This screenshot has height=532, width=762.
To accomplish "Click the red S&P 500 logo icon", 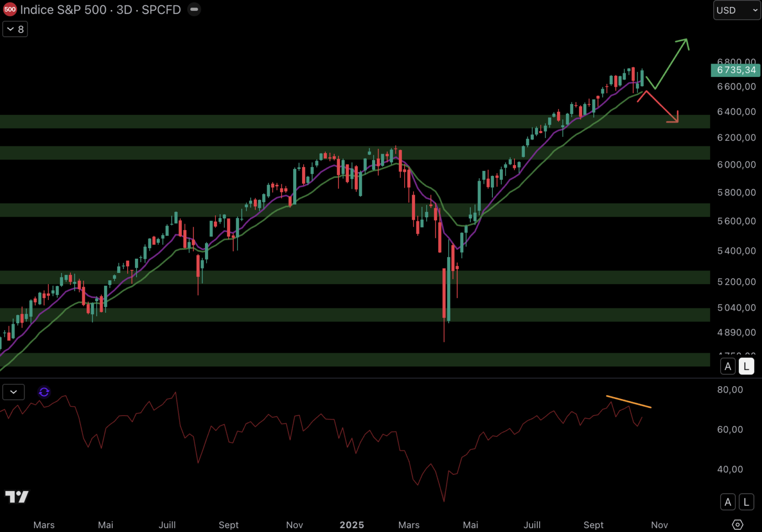I will (x=9, y=9).
